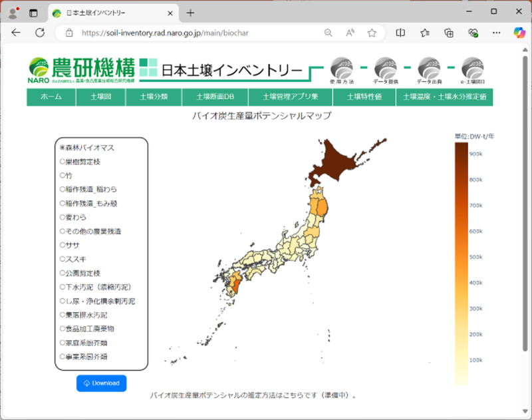Select 下水汚泥（濃縮汚泥） radio option
This screenshot has width=532, height=420.
[62, 288]
